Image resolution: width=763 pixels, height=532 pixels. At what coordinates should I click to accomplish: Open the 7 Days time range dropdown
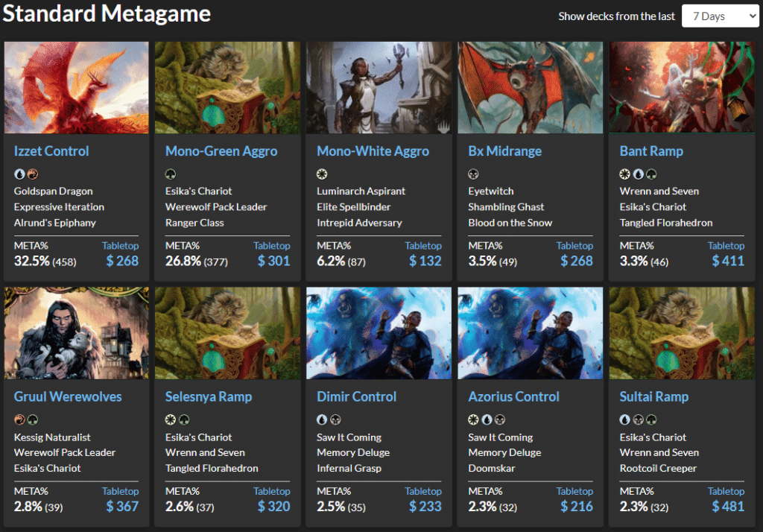720,16
